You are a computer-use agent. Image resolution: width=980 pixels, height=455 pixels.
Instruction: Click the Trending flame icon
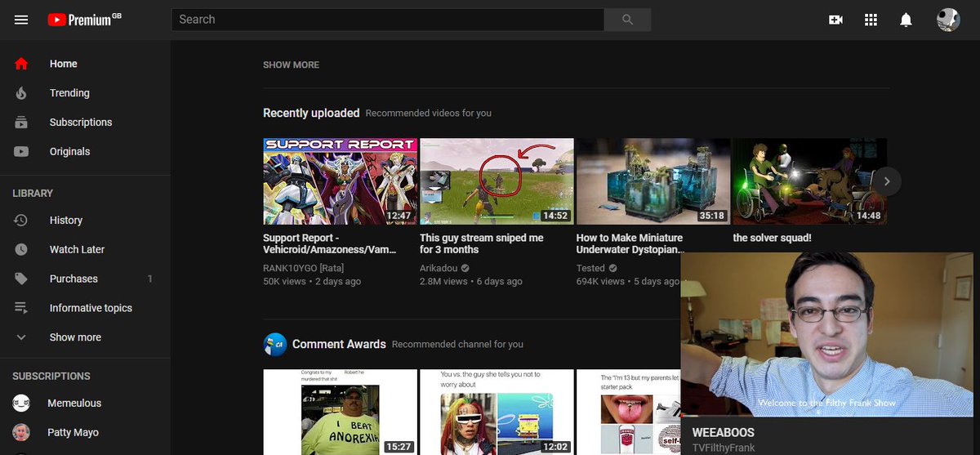(21, 93)
